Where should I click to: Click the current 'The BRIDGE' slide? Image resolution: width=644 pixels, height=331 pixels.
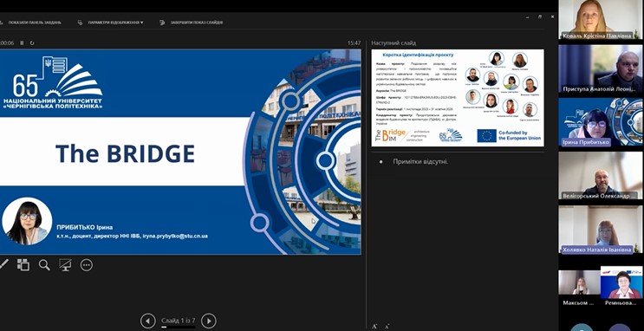point(180,152)
